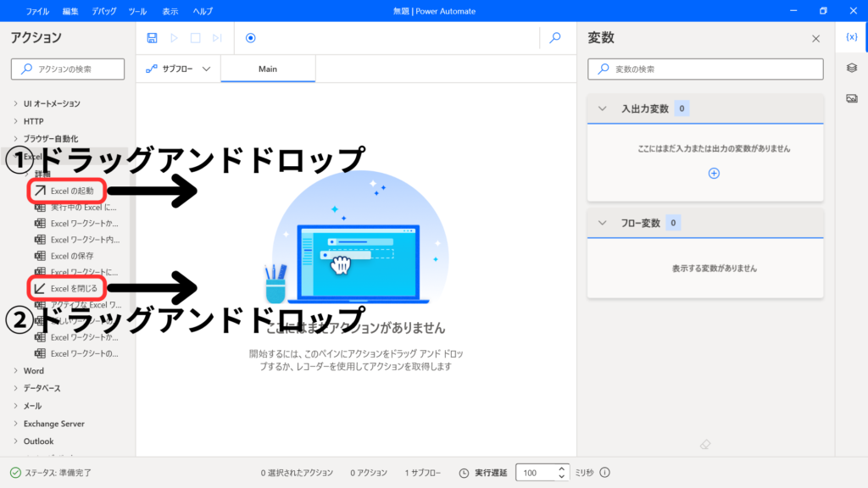This screenshot has width=868, height=488.
Task: Minimize the Power Automate window
Action: coord(793,11)
